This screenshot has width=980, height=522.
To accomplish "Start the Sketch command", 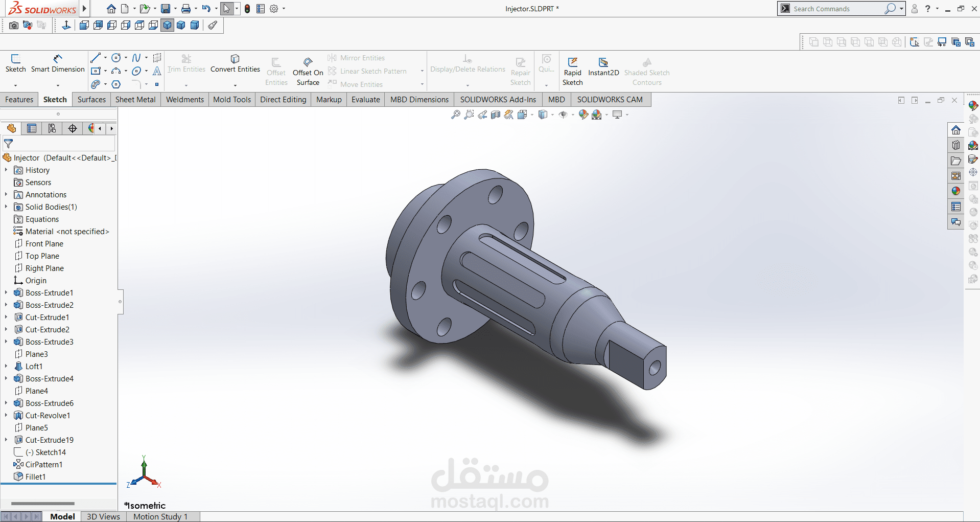I will tap(15, 63).
